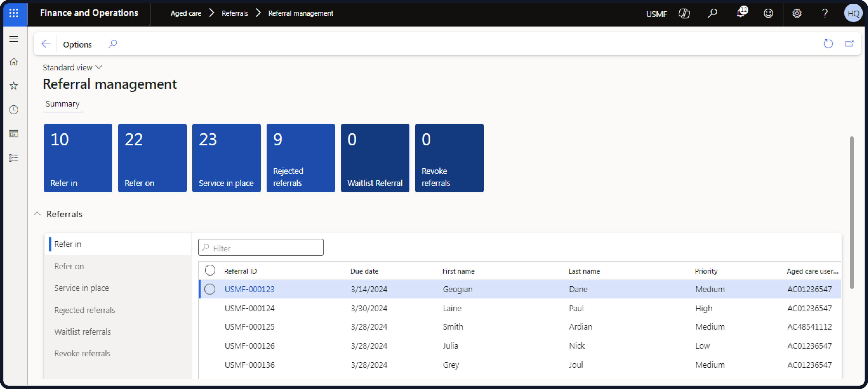The width and height of the screenshot is (868, 389).
Task: Switch to the Summary tab
Action: click(63, 104)
